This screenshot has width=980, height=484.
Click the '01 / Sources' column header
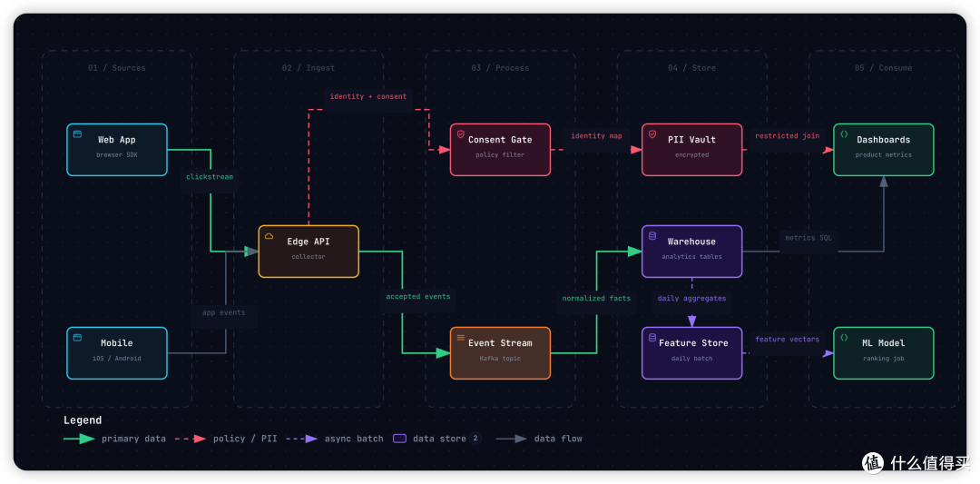click(x=117, y=68)
